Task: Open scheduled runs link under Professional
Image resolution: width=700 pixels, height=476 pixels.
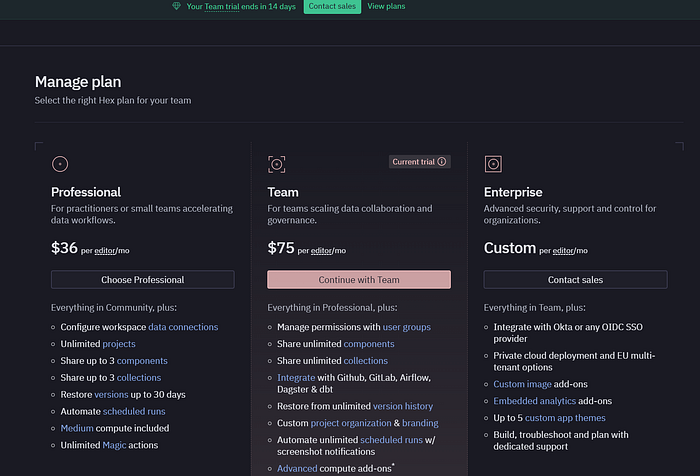Action: 134,411
